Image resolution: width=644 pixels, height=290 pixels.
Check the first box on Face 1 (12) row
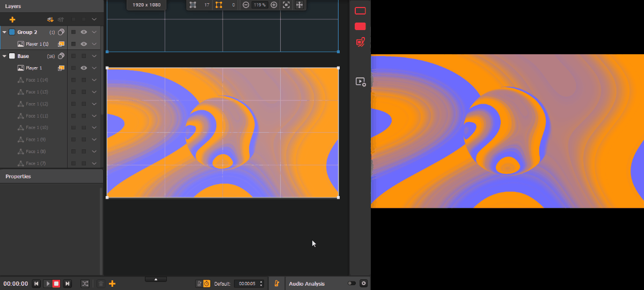(74, 104)
